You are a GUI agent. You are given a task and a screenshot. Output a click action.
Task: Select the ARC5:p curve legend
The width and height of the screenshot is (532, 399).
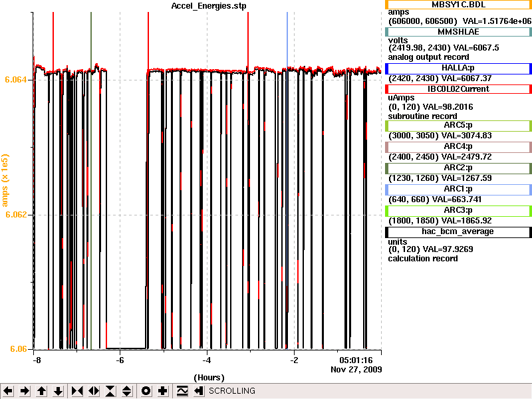tap(458, 126)
